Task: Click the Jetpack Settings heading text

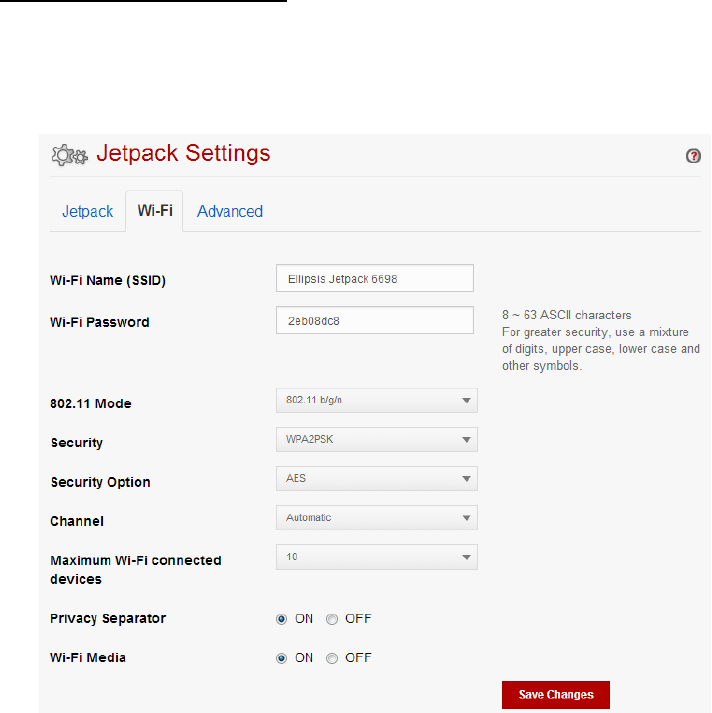Action: click(x=183, y=153)
